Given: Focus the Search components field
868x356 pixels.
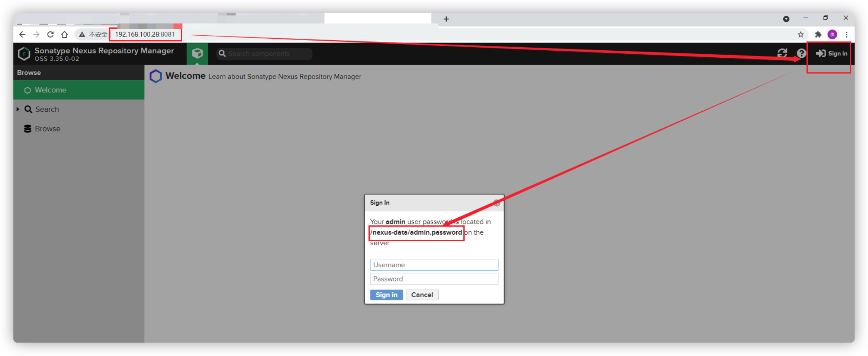Looking at the screenshot, I should coord(265,54).
